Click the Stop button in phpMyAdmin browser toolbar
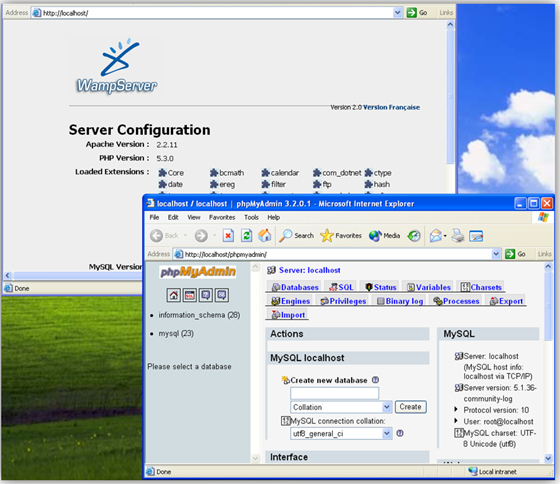Viewport: 560px width, 484px height. [228, 236]
